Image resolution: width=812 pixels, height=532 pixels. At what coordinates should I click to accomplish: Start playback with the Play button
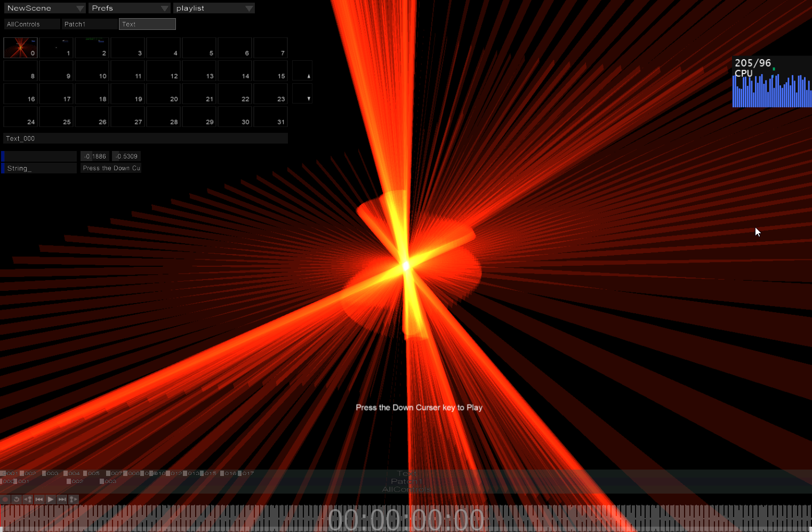pyautogui.click(x=51, y=499)
